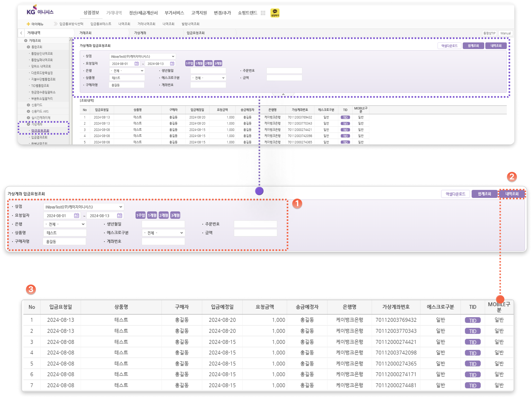
Task: Click the KG 이니시스 logo
Action: click(x=40, y=10)
